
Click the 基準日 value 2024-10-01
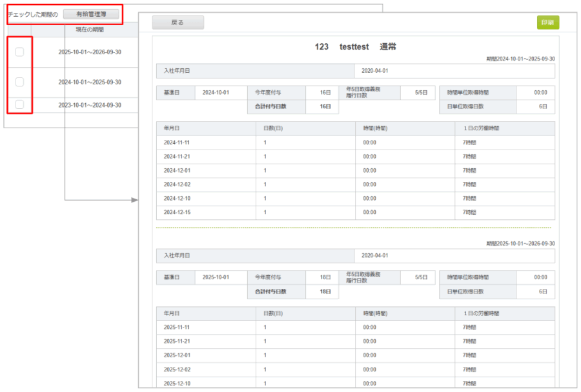point(216,93)
